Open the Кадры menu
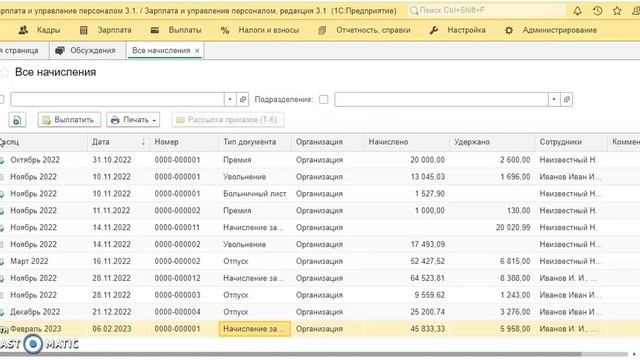 49,30
